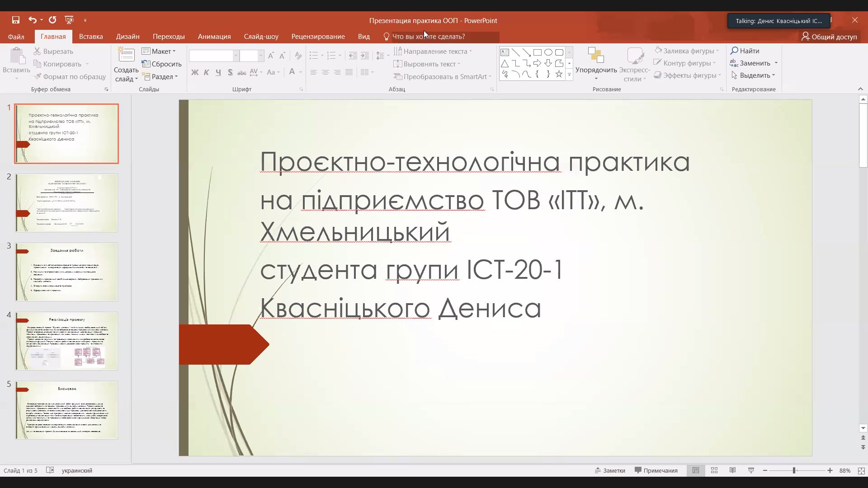Click the Save icon in the quick access toolbar
This screenshot has width=868, height=488.
click(16, 20)
